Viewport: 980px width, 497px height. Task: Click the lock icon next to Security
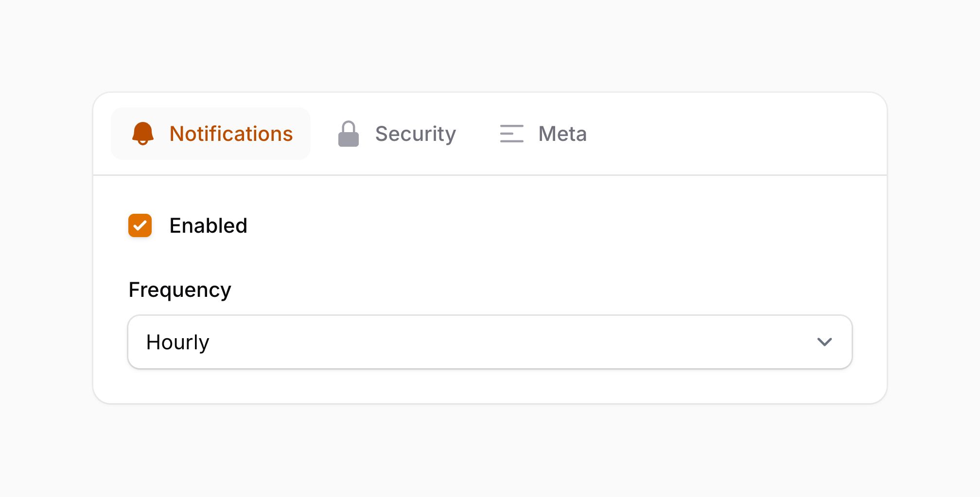pyautogui.click(x=348, y=133)
